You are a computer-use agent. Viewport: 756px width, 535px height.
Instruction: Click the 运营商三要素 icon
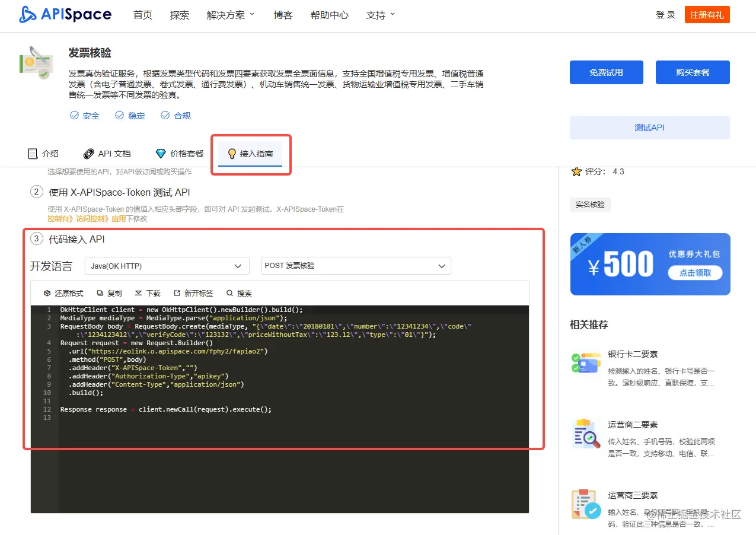586,504
